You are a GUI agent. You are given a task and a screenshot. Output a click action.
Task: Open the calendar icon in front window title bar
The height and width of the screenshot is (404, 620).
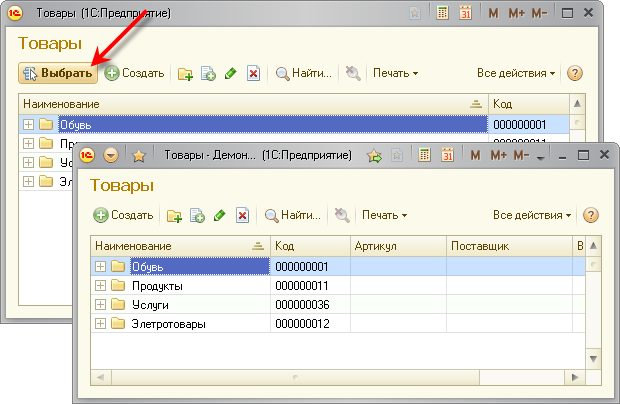tap(448, 156)
